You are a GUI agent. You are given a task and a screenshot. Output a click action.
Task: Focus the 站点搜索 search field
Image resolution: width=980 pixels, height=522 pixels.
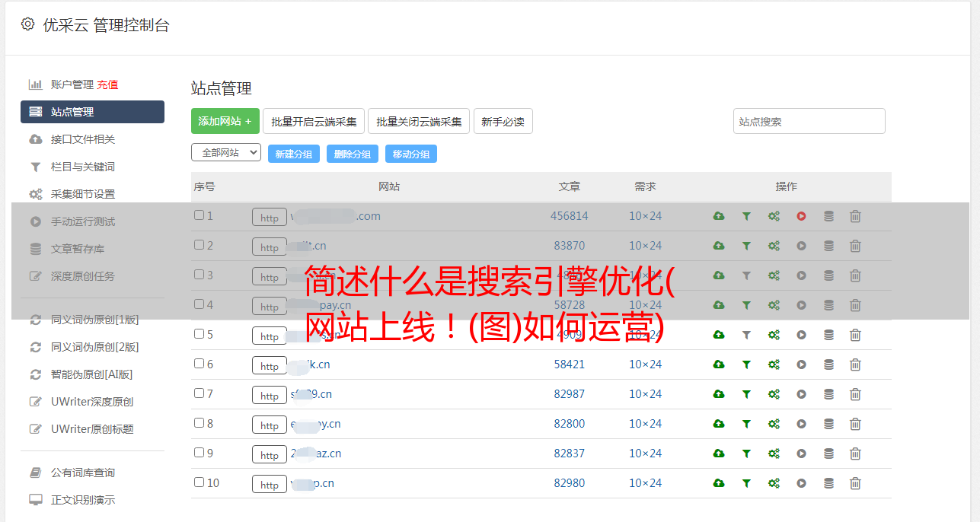[x=809, y=121]
